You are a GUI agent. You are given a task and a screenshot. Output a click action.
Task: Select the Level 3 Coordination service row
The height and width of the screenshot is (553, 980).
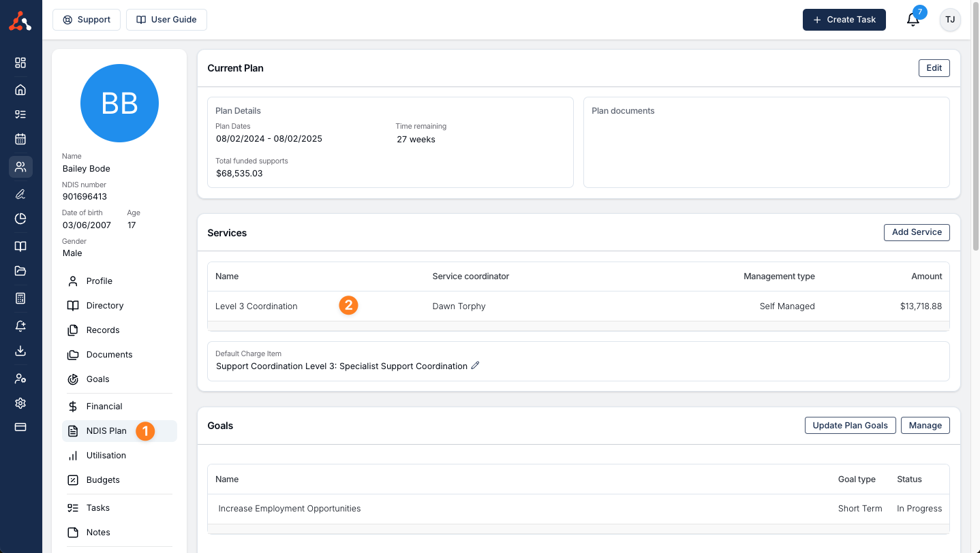[x=256, y=306]
